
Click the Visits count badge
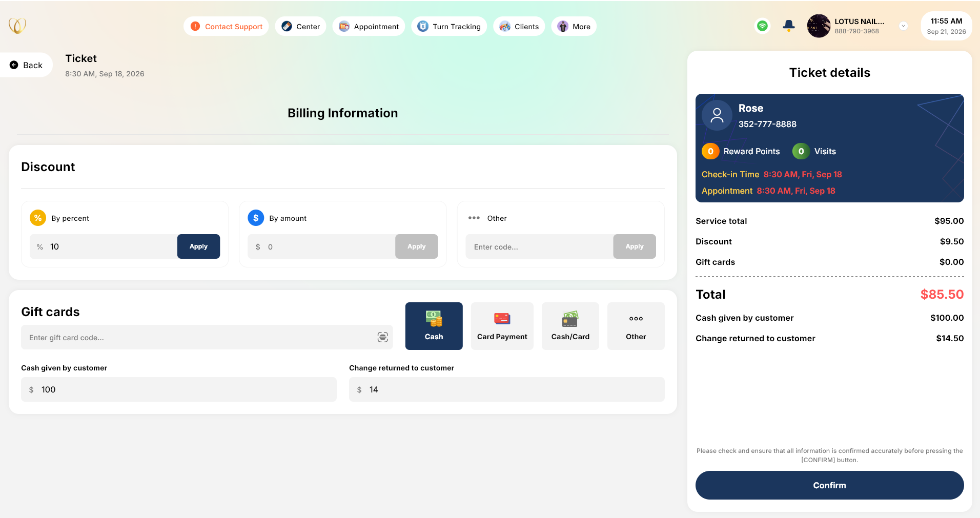801,151
